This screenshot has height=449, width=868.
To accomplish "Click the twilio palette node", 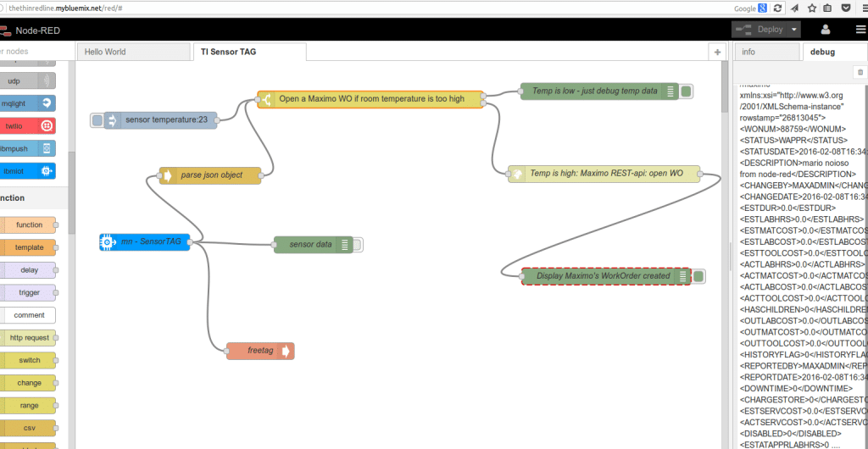I will (x=28, y=126).
